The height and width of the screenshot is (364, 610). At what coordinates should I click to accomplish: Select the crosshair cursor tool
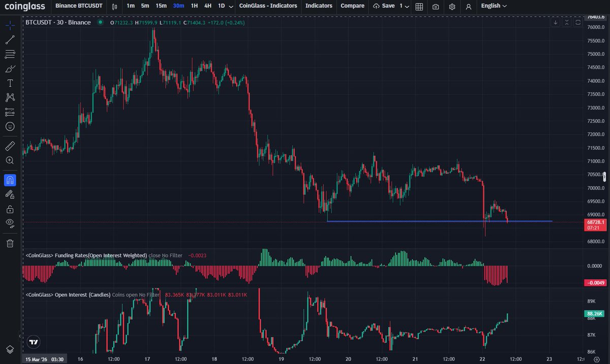point(10,25)
